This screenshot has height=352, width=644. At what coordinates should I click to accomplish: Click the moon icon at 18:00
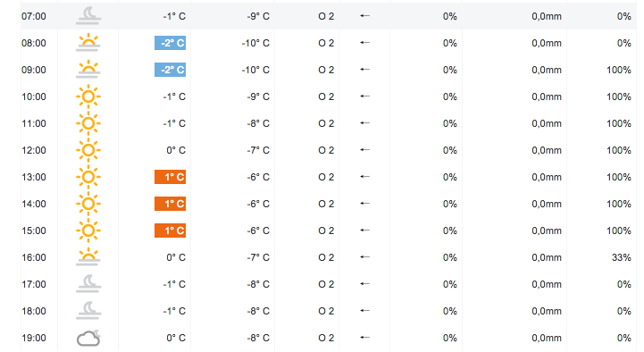[x=88, y=311]
